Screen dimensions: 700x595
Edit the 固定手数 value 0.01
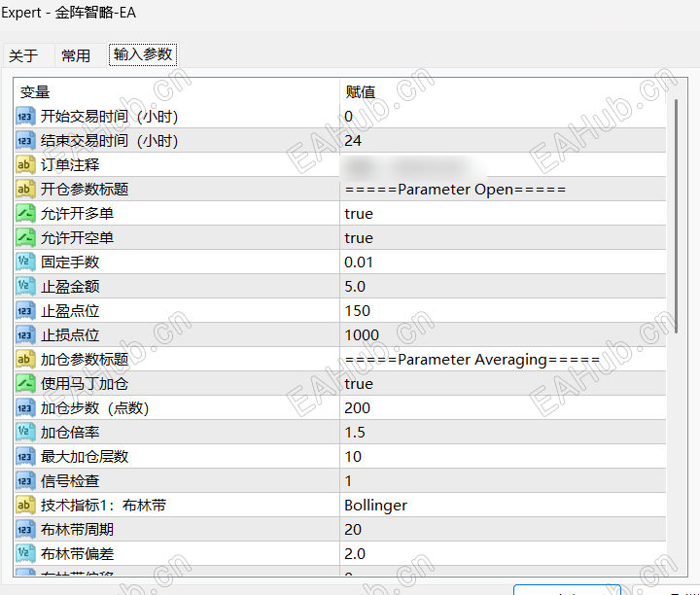(503, 262)
